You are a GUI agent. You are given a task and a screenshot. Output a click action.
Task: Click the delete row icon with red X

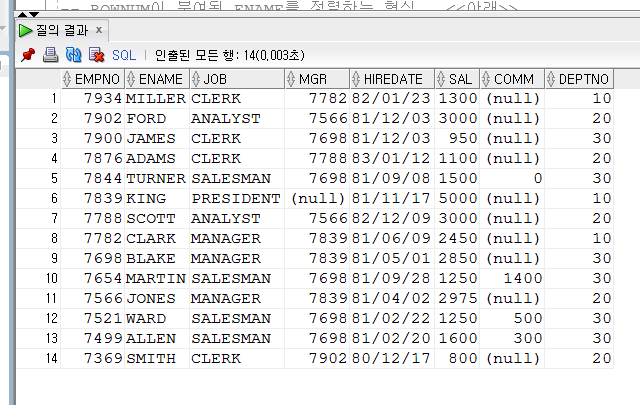pos(97,55)
